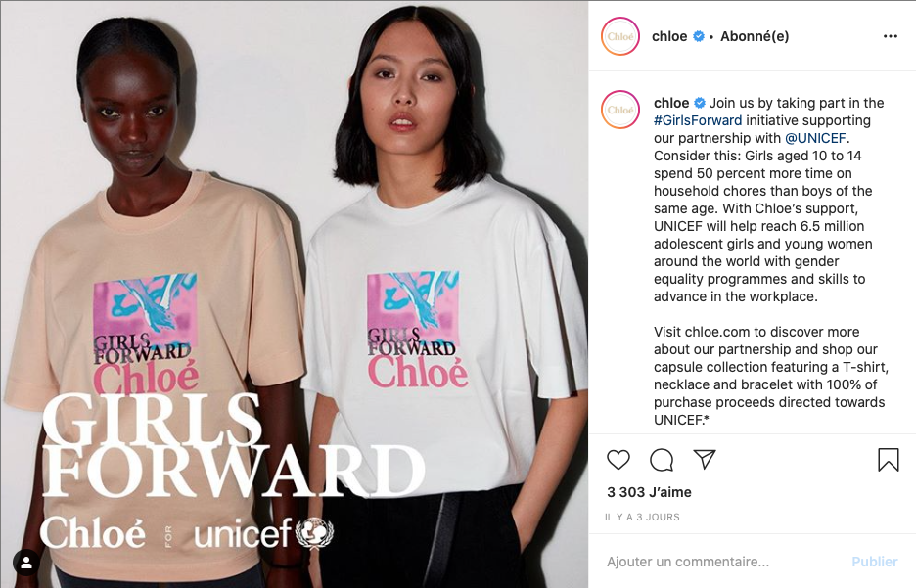916x588 pixels.
Task: Show tagged people icon on photo
Action: point(26,563)
